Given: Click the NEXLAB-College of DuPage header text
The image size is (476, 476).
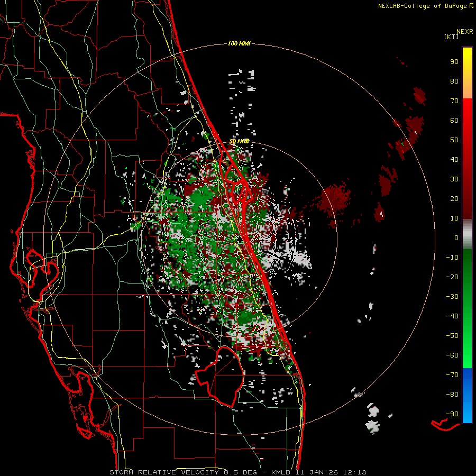Looking at the screenshot, I should (425, 6).
